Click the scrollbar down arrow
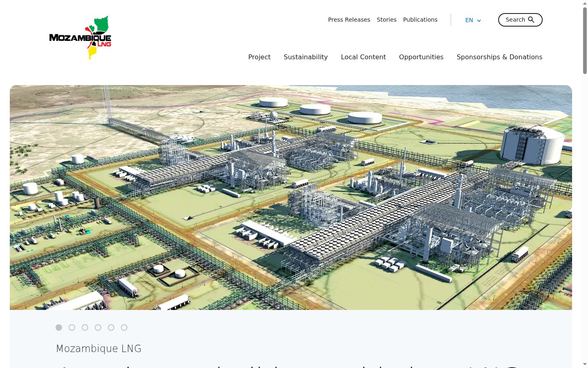The width and height of the screenshot is (588, 368). point(585,364)
